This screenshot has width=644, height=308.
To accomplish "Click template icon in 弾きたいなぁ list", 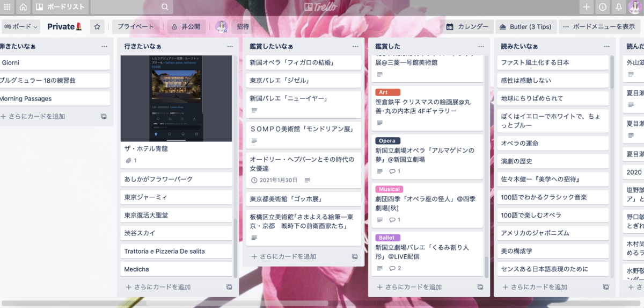I will coord(104,116).
